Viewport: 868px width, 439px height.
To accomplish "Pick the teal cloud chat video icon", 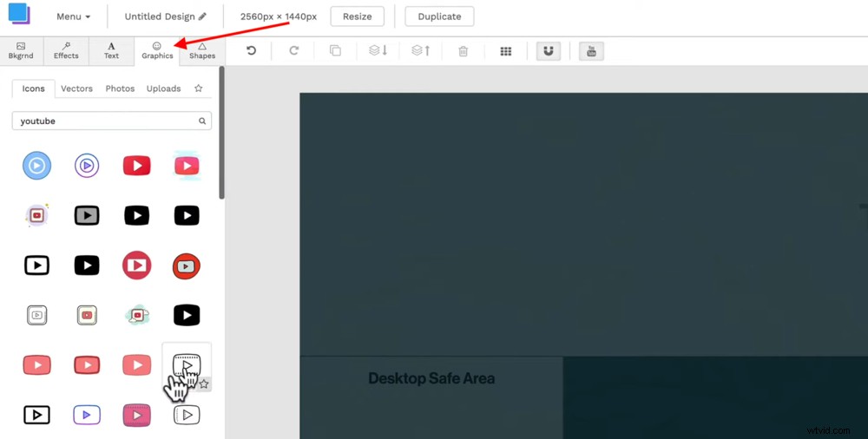I will point(137,315).
